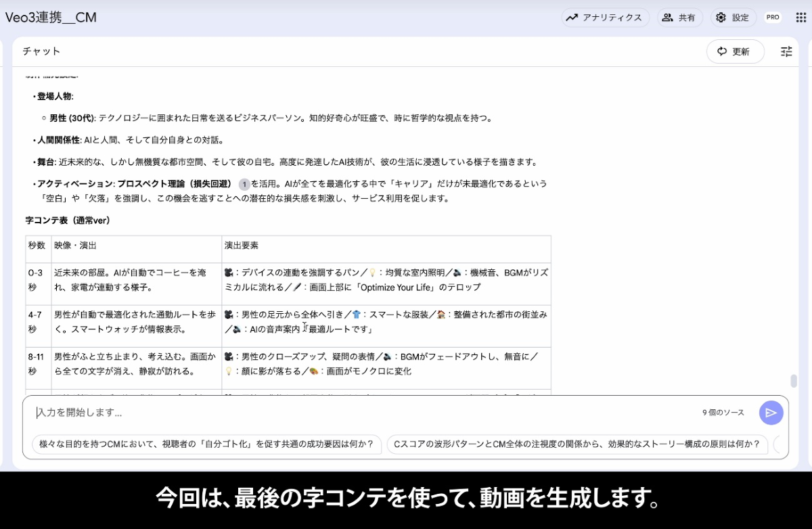
Task: Click the 字コンテ表（通常ver） heading
Action: click(x=68, y=221)
